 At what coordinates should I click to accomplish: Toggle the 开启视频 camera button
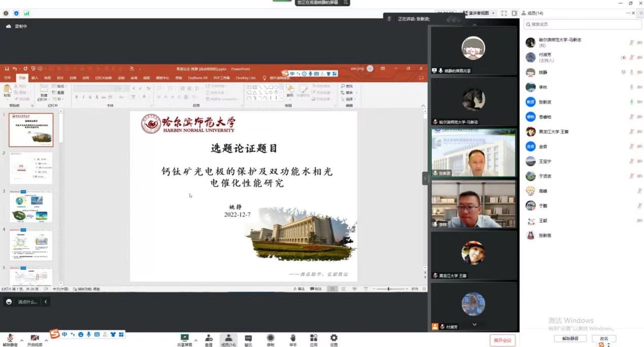pos(35,338)
